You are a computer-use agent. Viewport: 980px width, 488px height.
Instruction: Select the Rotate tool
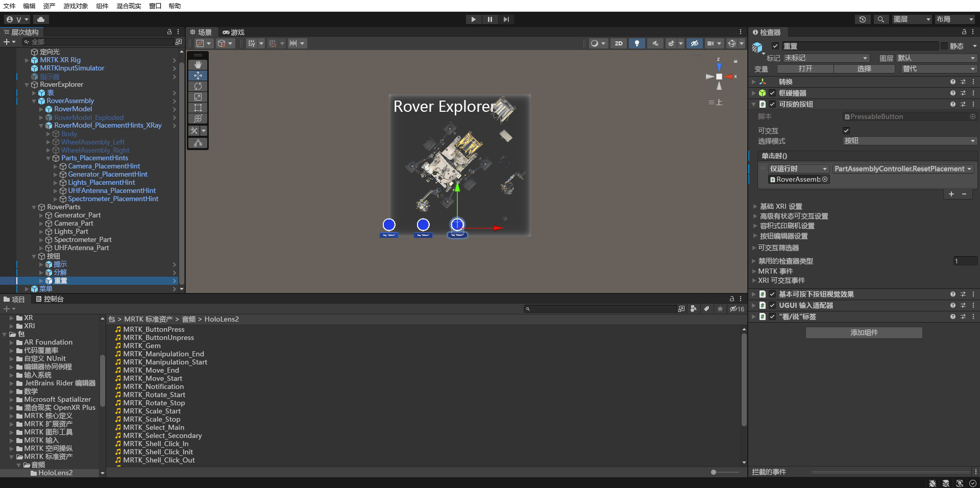198,86
